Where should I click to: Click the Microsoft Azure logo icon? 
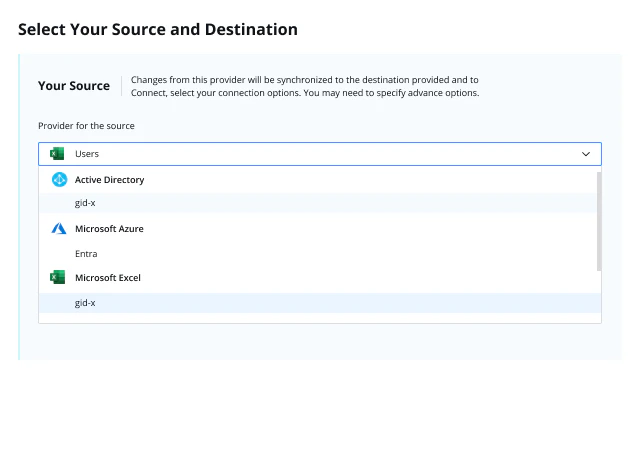pyautogui.click(x=59, y=229)
